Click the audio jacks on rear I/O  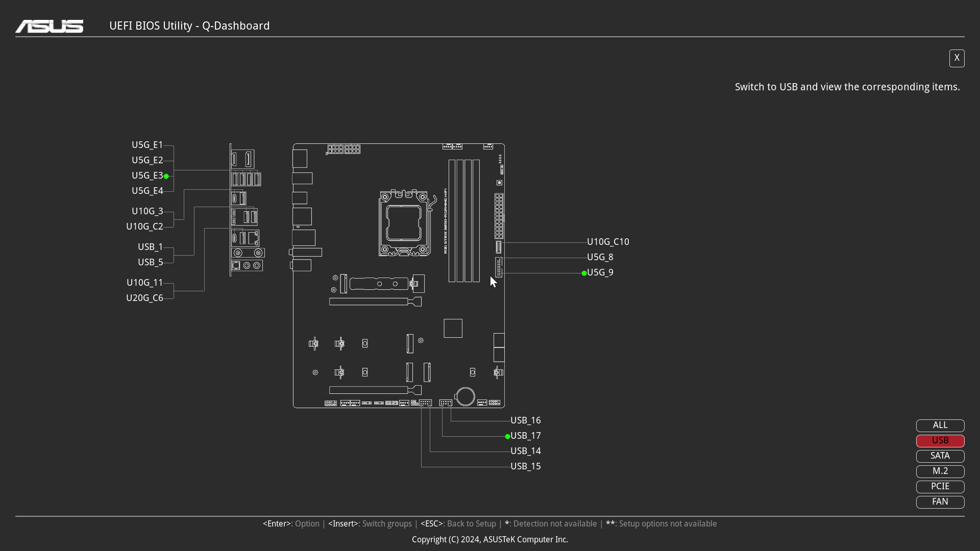pyautogui.click(x=247, y=265)
